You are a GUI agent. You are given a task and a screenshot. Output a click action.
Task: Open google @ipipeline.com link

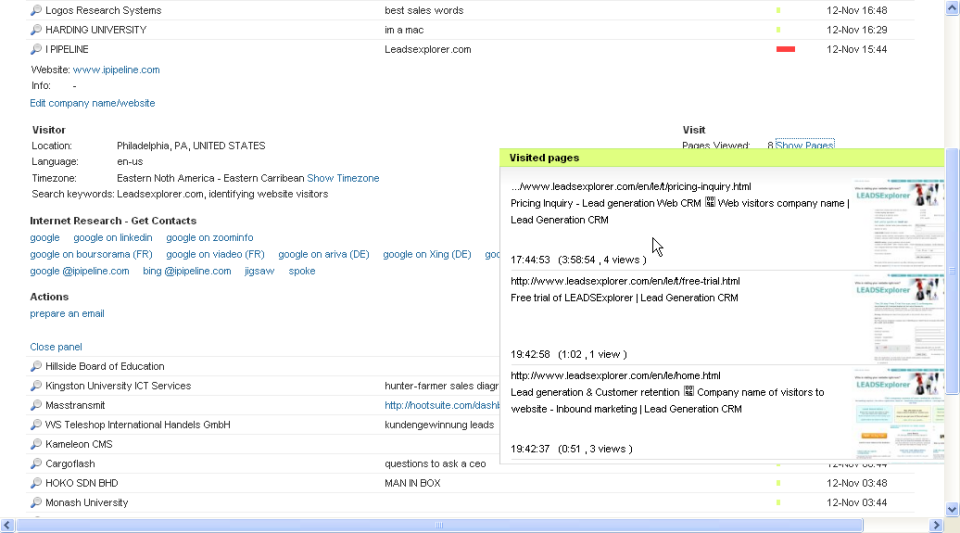pos(80,271)
